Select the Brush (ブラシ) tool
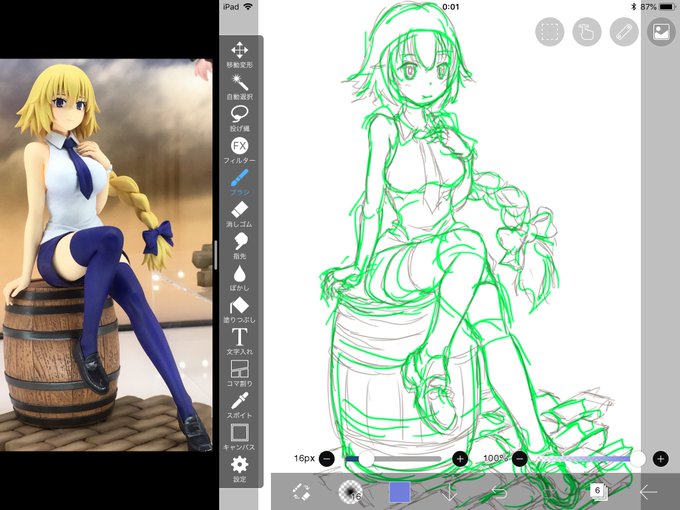The height and width of the screenshot is (510, 680). (x=239, y=182)
